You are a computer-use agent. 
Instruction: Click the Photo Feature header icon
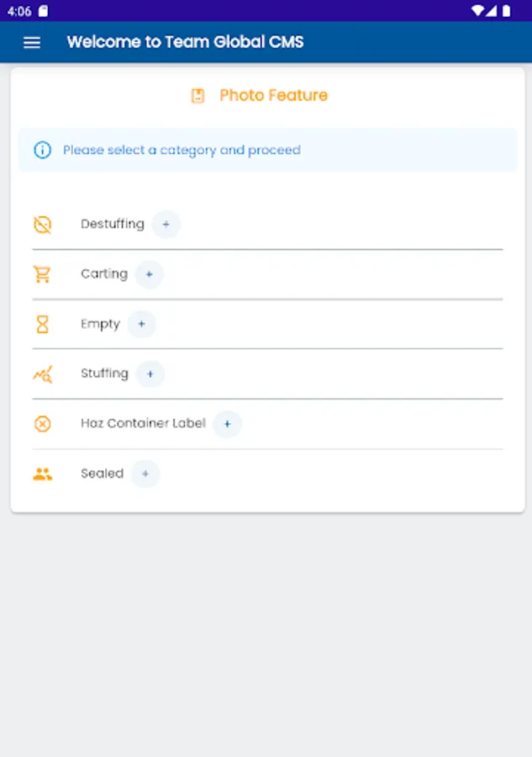click(198, 96)
